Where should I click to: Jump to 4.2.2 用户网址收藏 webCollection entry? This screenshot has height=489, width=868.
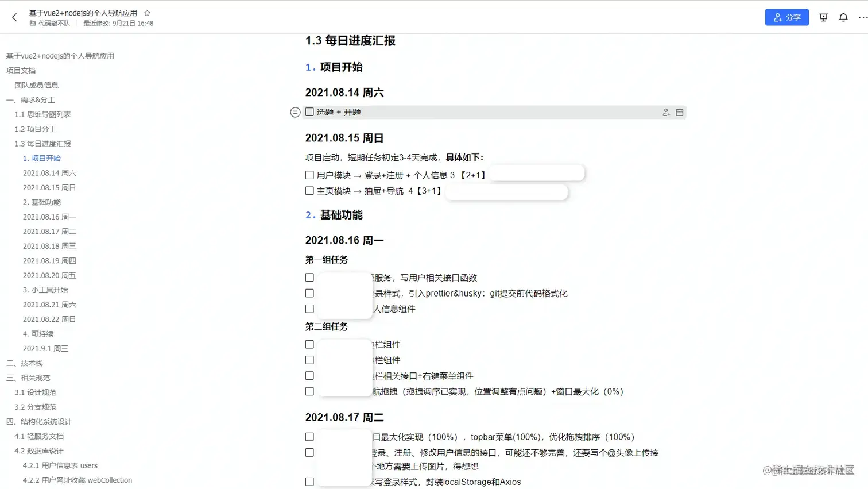pos(77,480)
